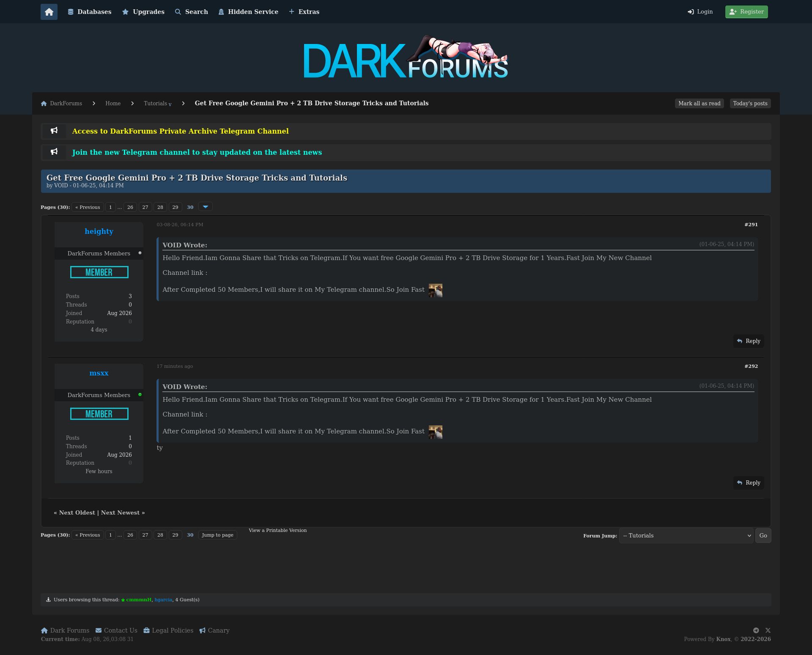
Task: Go to page 29 in top pagination
Action: [x=175, y=207]
